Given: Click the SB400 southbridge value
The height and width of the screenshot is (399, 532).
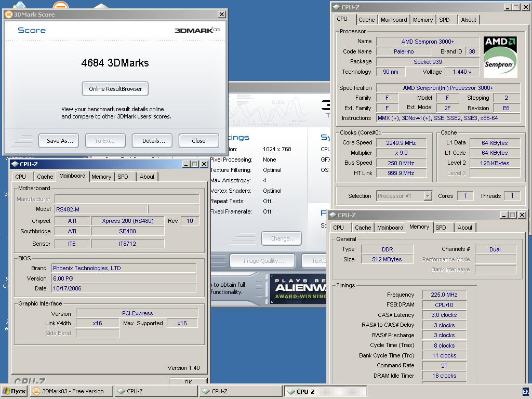Looking at the screenshot, I should pyautogui.click(x=128, y=231).
